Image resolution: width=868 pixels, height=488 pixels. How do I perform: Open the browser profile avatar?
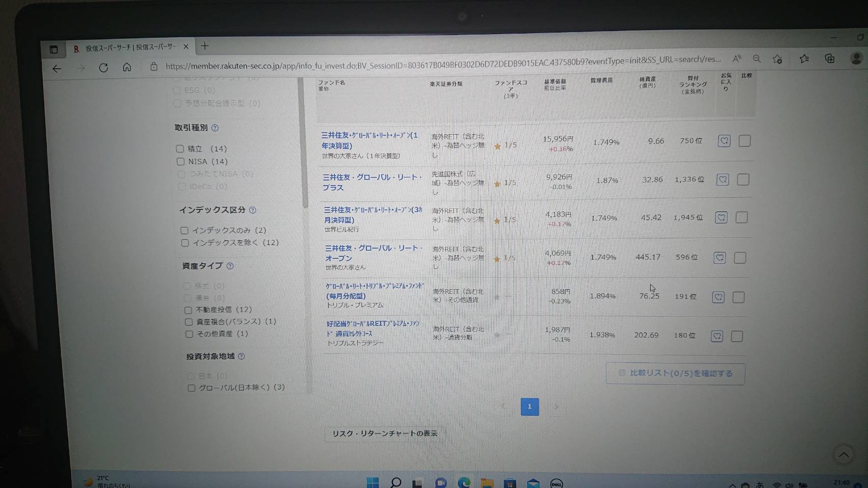point(856,58)
